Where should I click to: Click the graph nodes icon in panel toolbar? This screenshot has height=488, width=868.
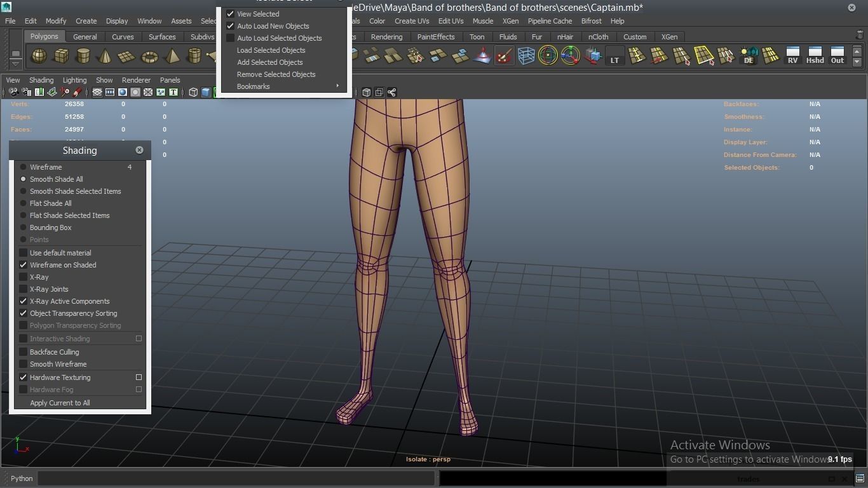point(392,92)
